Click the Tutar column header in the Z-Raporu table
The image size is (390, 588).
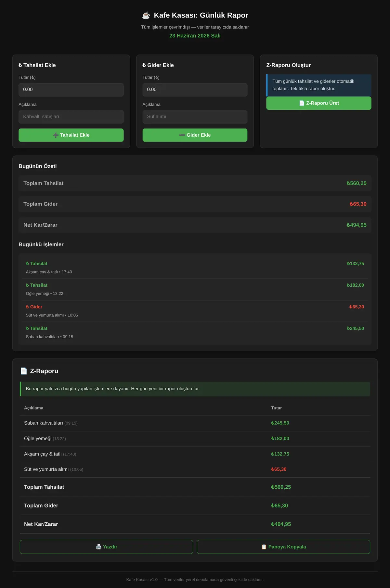[277, 408]
